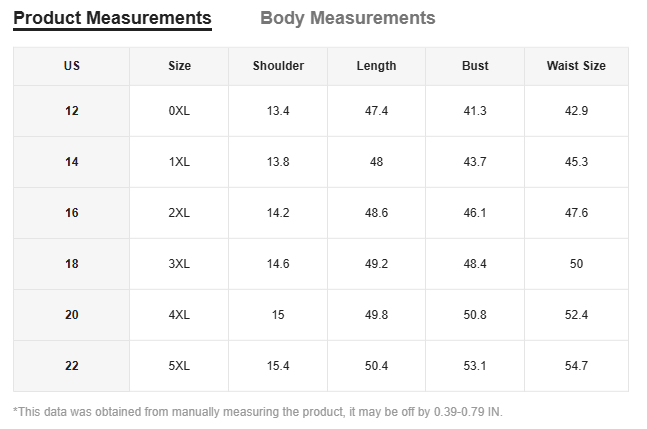Screen dimensions: 647x429
Task: Click the Waist Size column header
Action: point(576,66)
